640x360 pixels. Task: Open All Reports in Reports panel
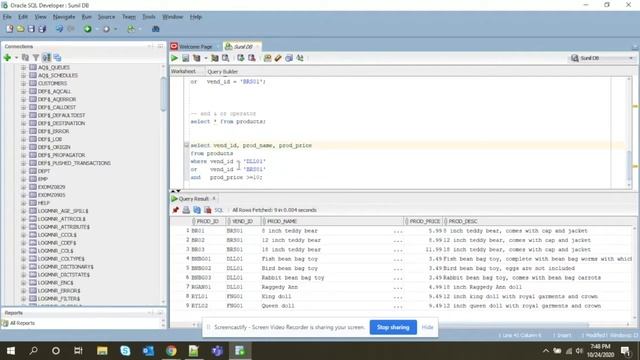[x=22, y=323]
